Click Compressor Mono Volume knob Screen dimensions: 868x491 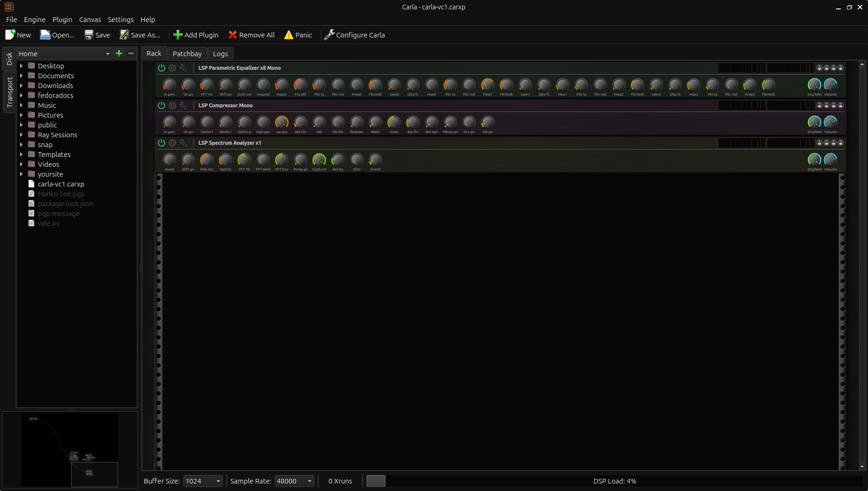click(x=831, y=122)
